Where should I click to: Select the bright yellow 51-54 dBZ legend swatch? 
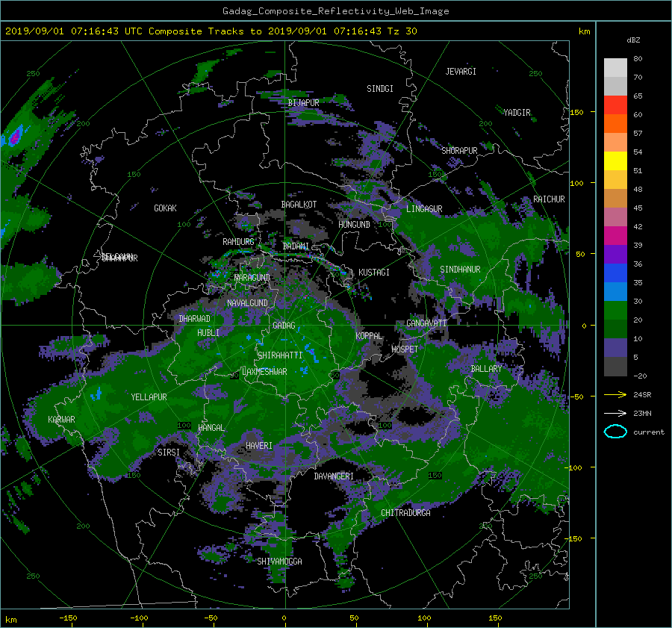[x=615, y=161]
